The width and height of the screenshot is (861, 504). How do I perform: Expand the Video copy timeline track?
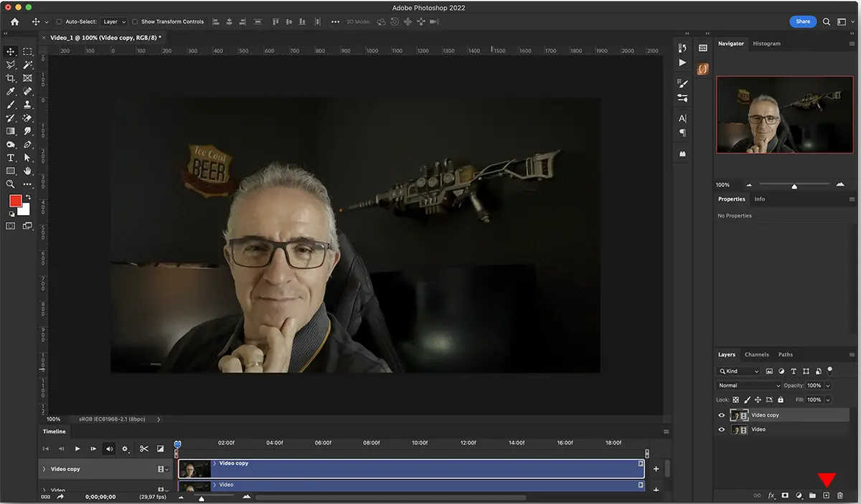44,470
